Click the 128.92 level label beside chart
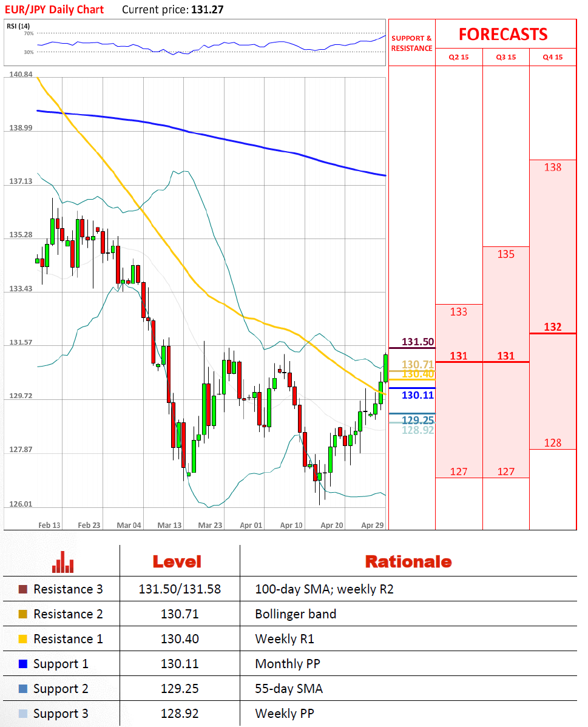The image size is (588, 727). coord(418,430)
